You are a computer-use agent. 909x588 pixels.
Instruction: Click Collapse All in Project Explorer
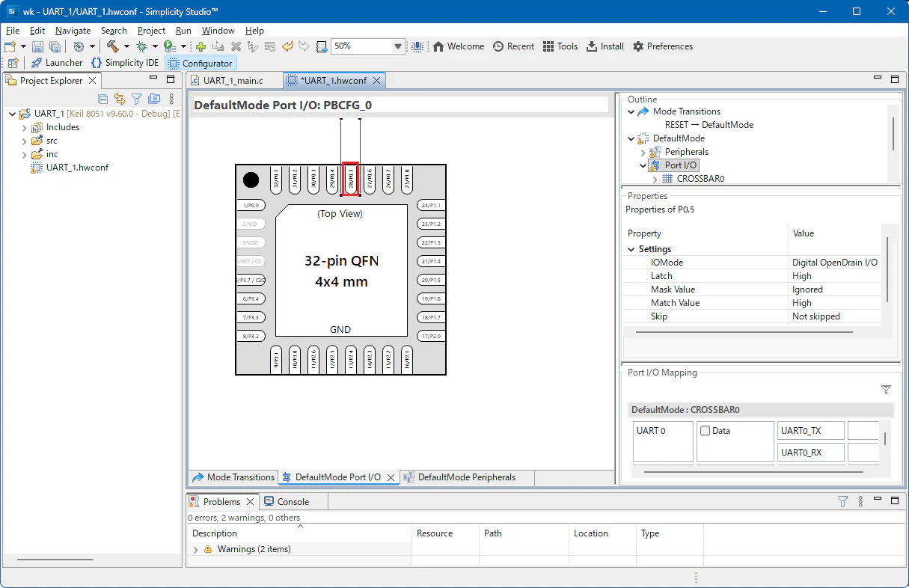103,99
